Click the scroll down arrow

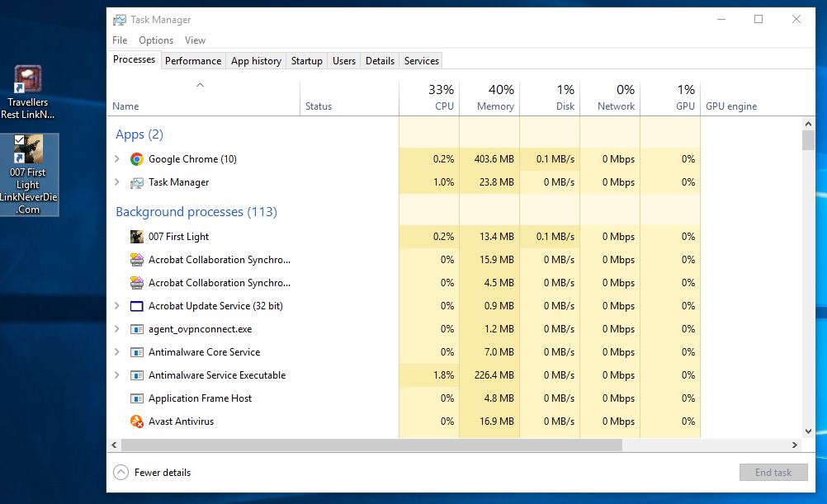[x=808, y=431]
